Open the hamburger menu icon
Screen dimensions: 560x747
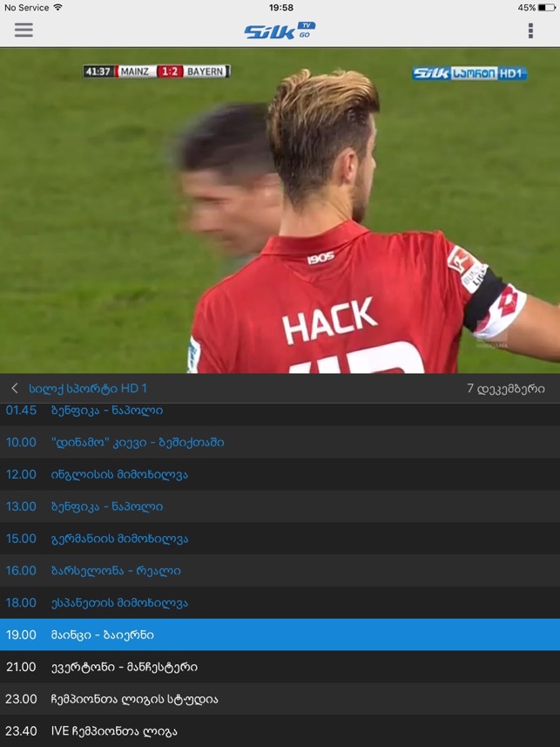pos(24,30)
